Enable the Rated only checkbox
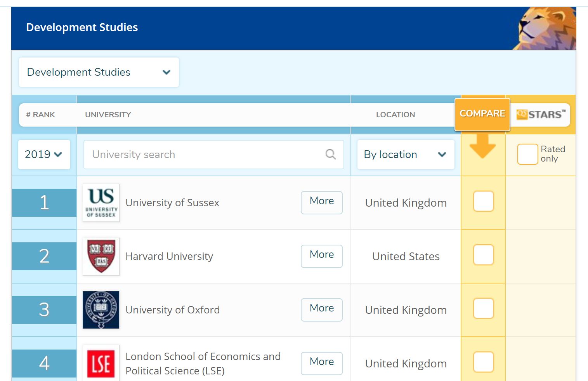This screenshot has height=381, width=588. [527, 154]
